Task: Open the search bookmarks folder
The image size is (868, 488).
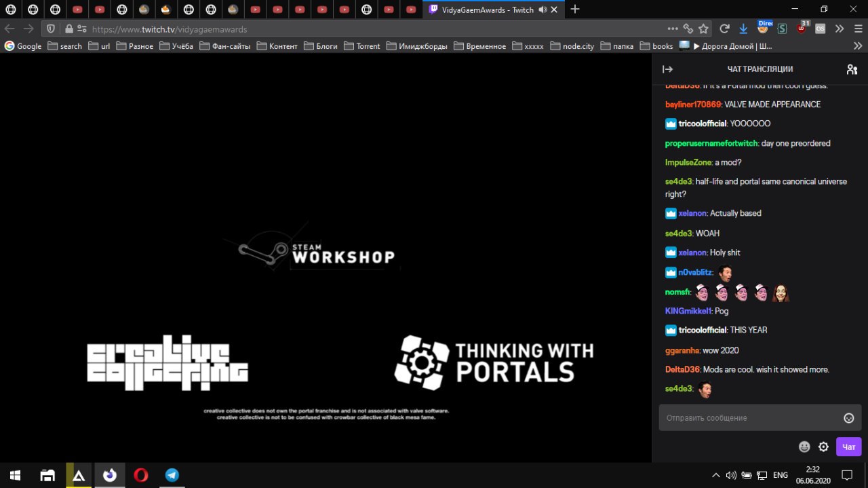Action: (64, 46)
